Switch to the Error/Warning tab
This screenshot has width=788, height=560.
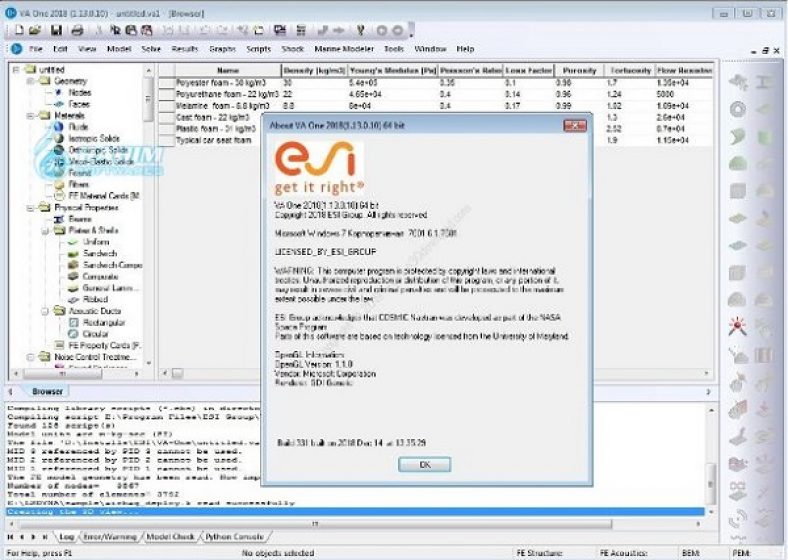(110, 537)
